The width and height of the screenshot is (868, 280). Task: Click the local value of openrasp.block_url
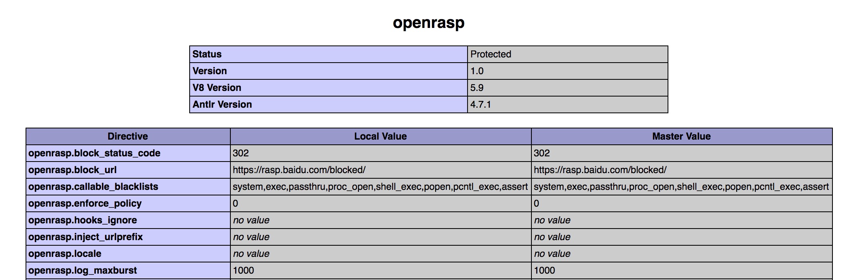[x=299, y=170]
